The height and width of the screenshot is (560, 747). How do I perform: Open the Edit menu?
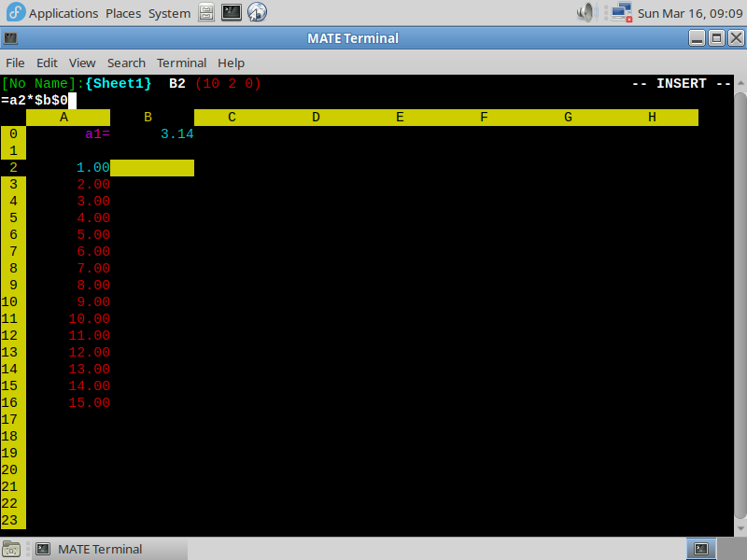47,63
